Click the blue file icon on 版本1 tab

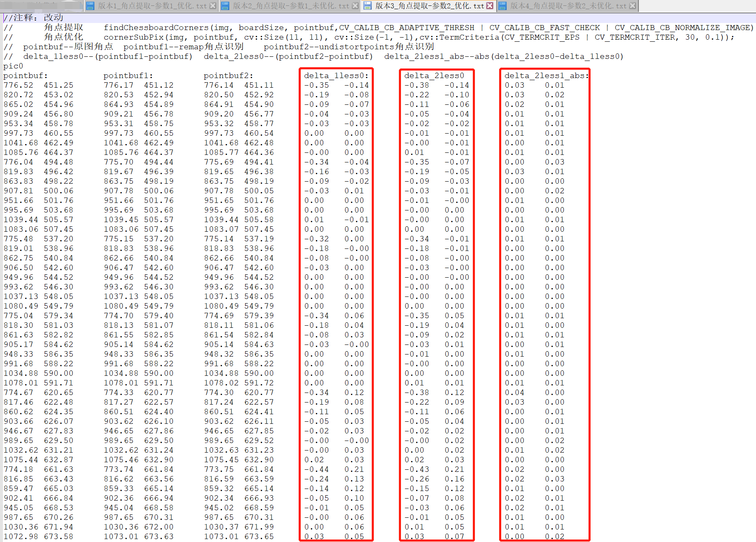click(x=90, y=6)
